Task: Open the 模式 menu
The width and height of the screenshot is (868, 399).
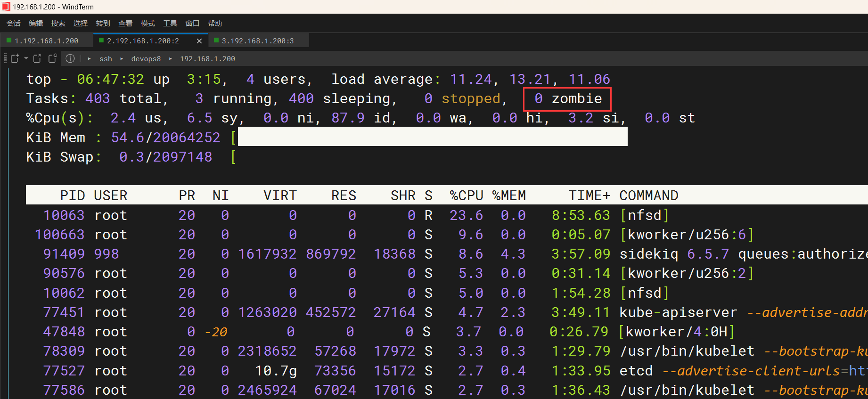Action: 148,23
